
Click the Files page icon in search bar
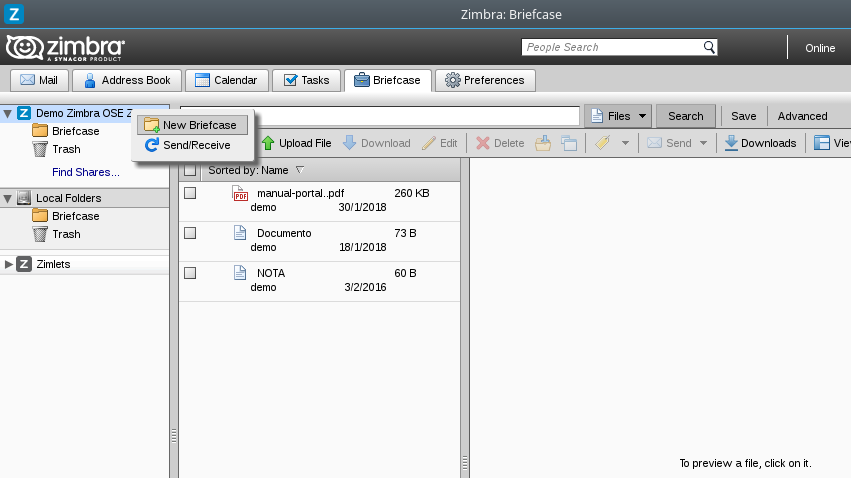click(x=597, y=116)
